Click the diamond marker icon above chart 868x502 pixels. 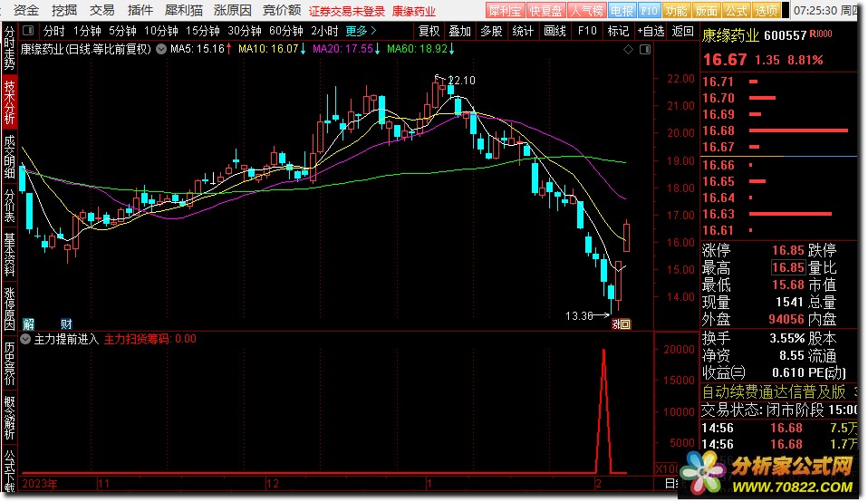pos(628,50)
